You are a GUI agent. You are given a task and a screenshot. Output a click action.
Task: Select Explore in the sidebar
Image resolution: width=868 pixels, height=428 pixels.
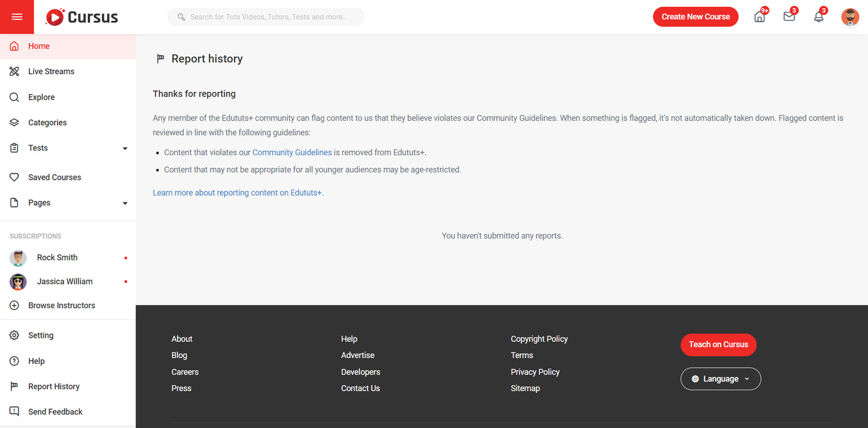click(x=41, y=97)
